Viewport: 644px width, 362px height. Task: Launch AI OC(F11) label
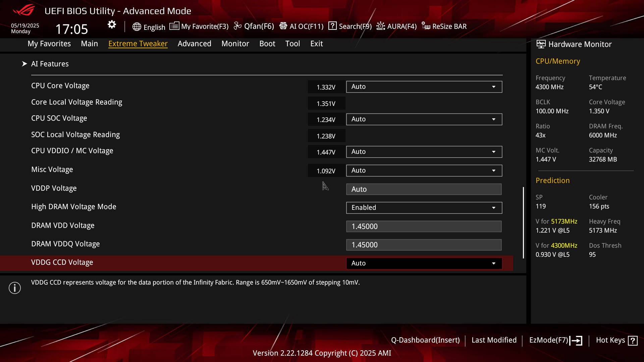click(x=306, y=26)
